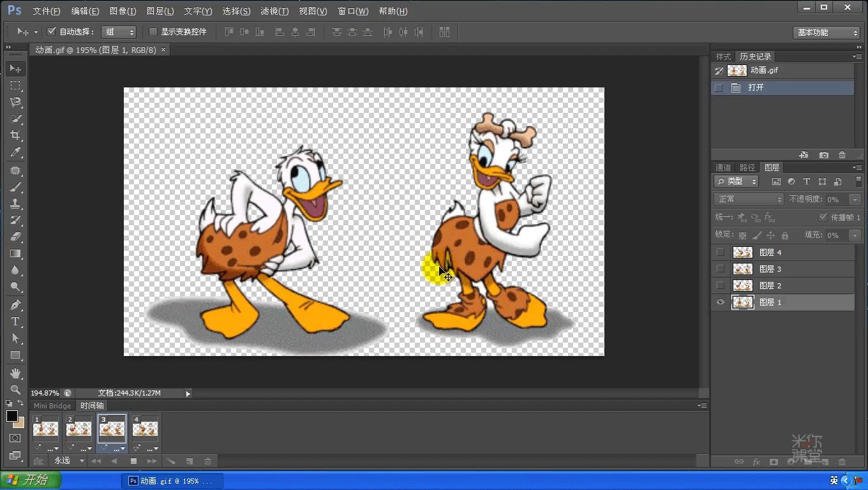This screenshot has height=490, width=868.
Task: Click the Windows 开始 button
Action: tap(30, 480)
